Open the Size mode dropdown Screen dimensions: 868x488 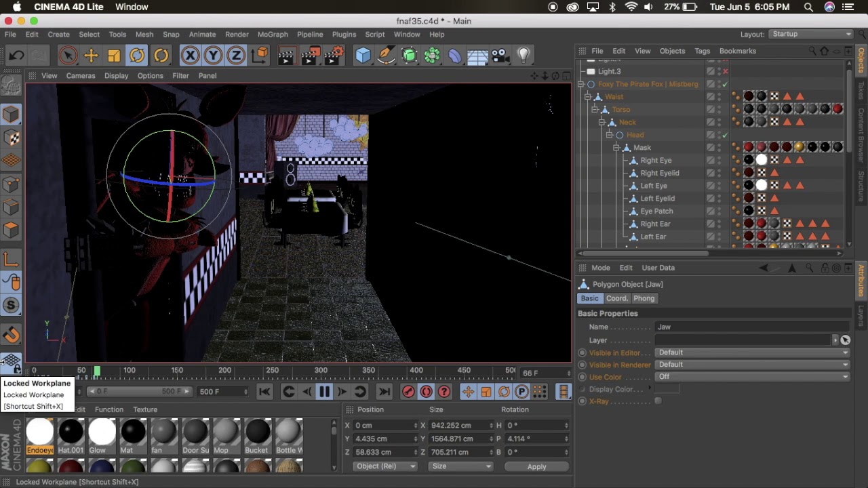click(x=461, y=466)
